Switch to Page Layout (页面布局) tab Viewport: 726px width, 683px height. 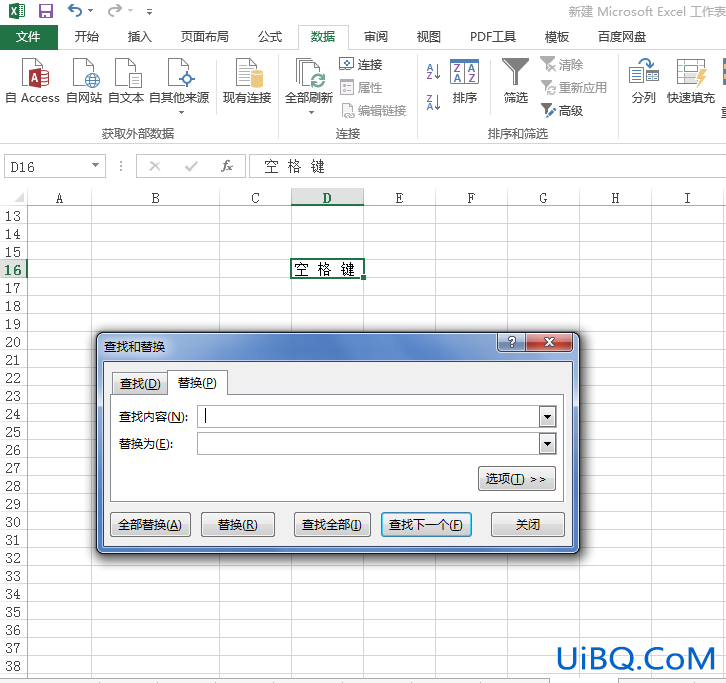point(204,37)
